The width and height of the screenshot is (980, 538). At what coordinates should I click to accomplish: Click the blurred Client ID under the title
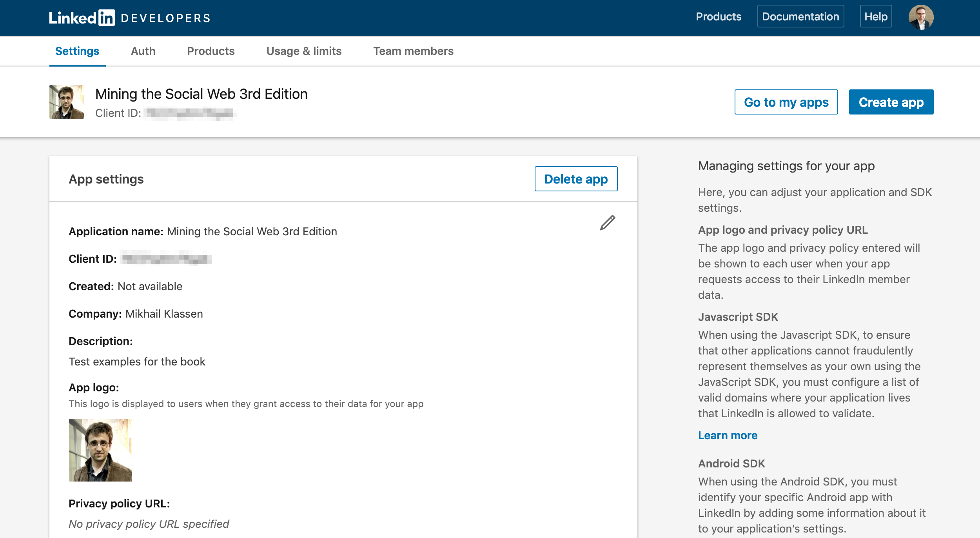coord(190,113)
